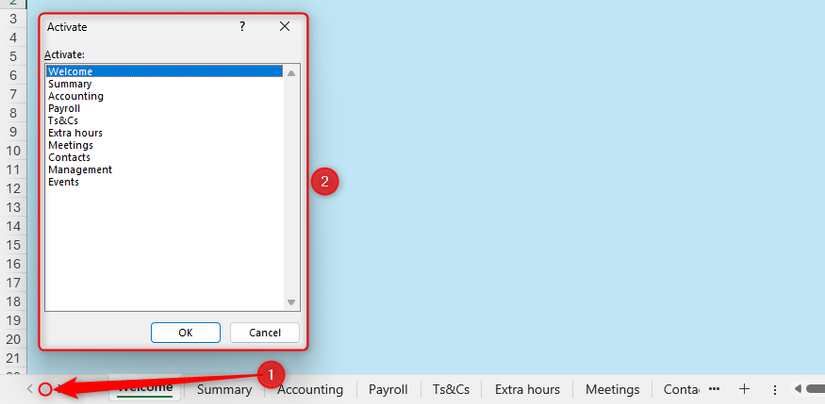Viewport: 825px width, 404px height.
Task: Select row header 18
Action: tap(13, 301)
